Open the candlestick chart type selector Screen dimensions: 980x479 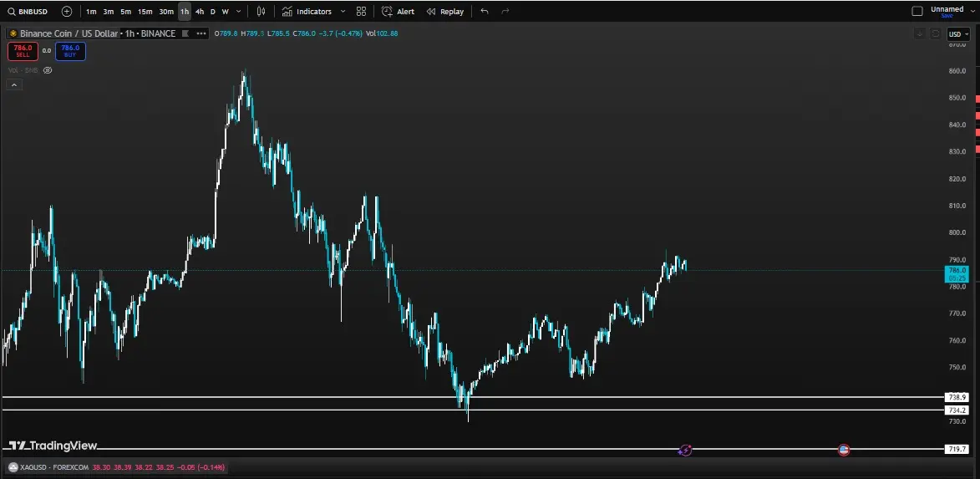[x=262, y=11]
